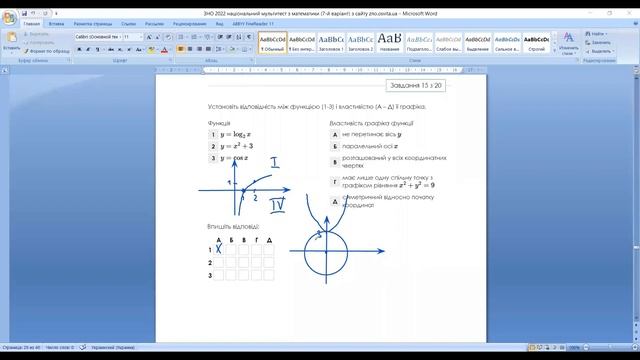Click the Shrink Font icon
Screen dimensions: 640x360
tap(158, 37)
